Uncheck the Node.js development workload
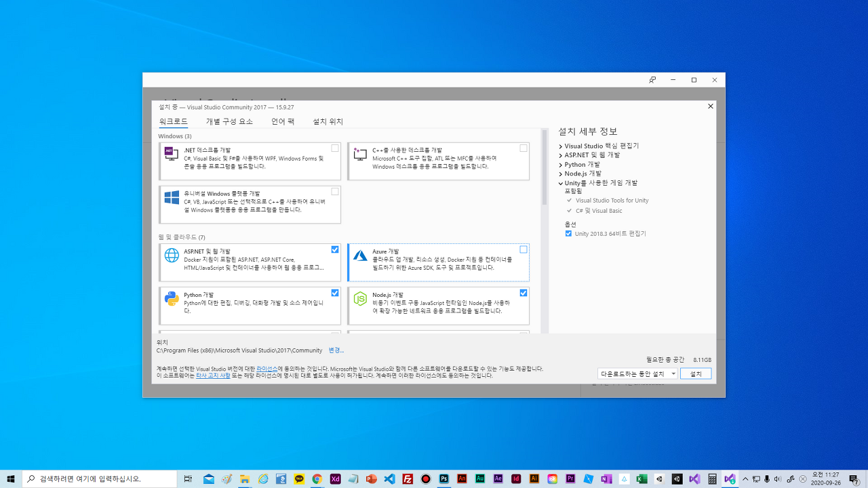868x488 pixels. (x=524, y=293)
